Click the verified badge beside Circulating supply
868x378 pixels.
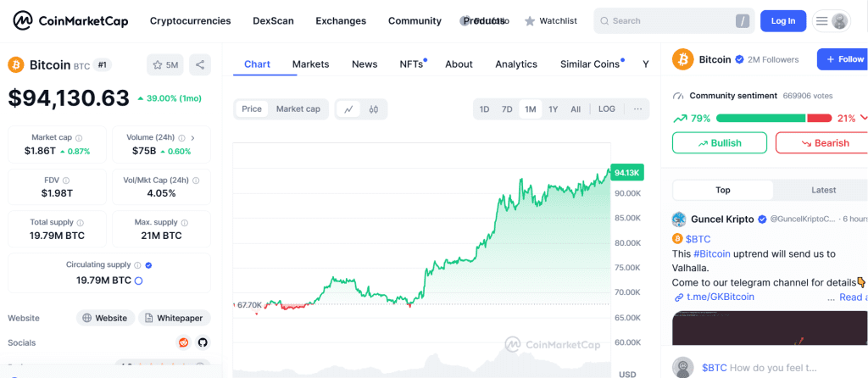tap(148, 265)
